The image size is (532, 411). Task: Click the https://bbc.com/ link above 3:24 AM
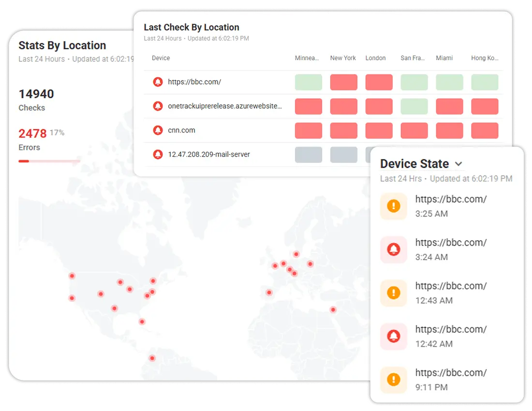pos(451,242)
